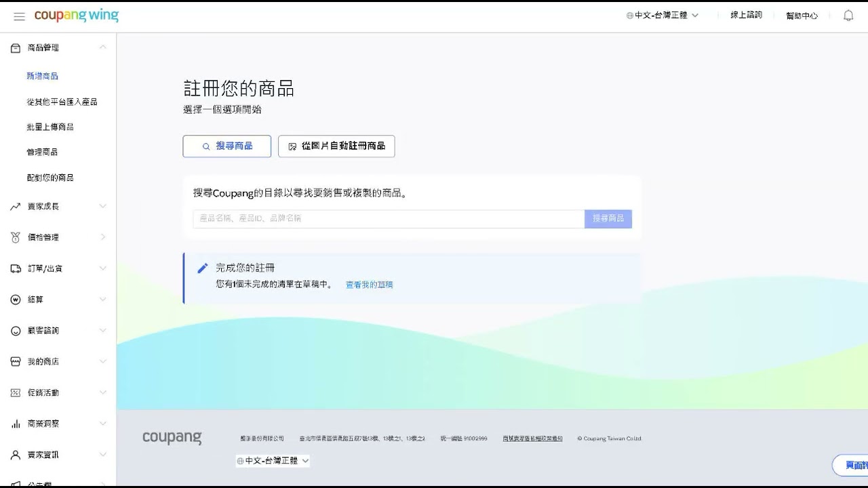
Task: Click the Coupang logo in footer
Action: pyautogui.click(x=172, y=438)
